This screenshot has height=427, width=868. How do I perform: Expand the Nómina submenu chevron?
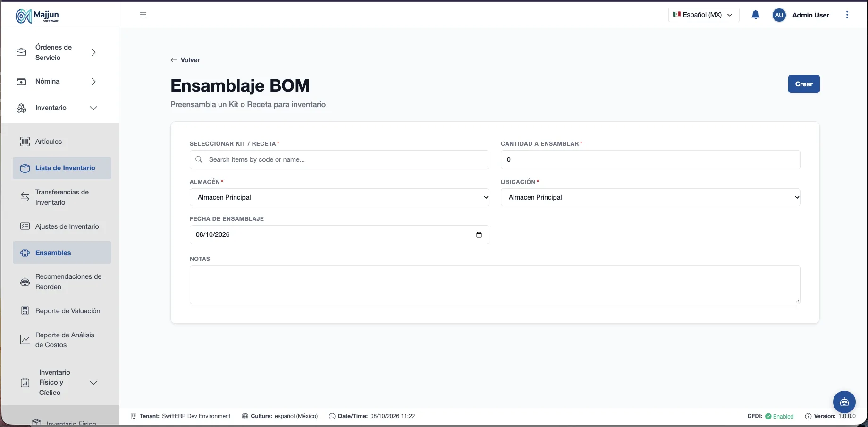(x=93, y=82)
